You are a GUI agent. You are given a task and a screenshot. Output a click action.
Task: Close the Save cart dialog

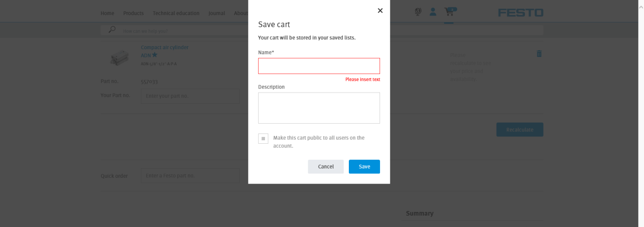380,11
